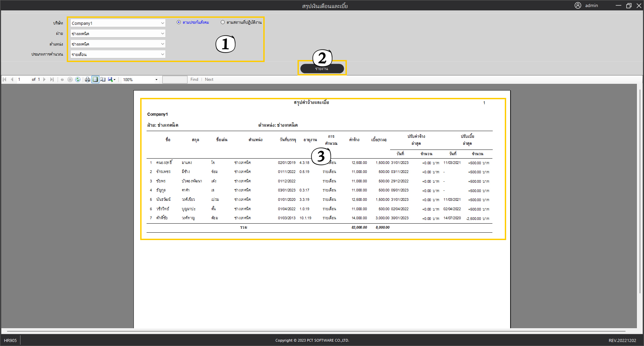Open the ตำแหน่ง position dropdown
The width and height of the screenshot is (644, 346).
tap(162, 44)
